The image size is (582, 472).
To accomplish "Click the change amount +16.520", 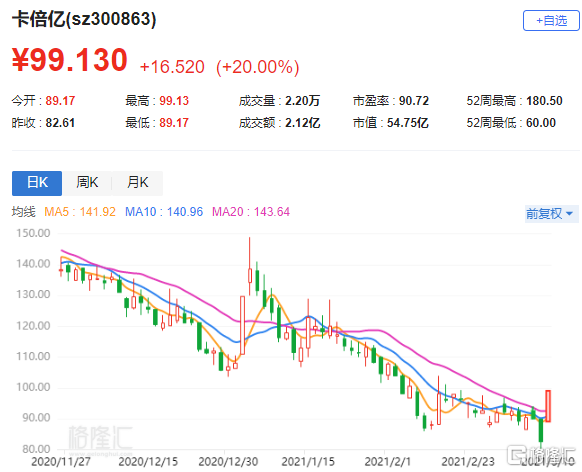I will coord(172,67).
